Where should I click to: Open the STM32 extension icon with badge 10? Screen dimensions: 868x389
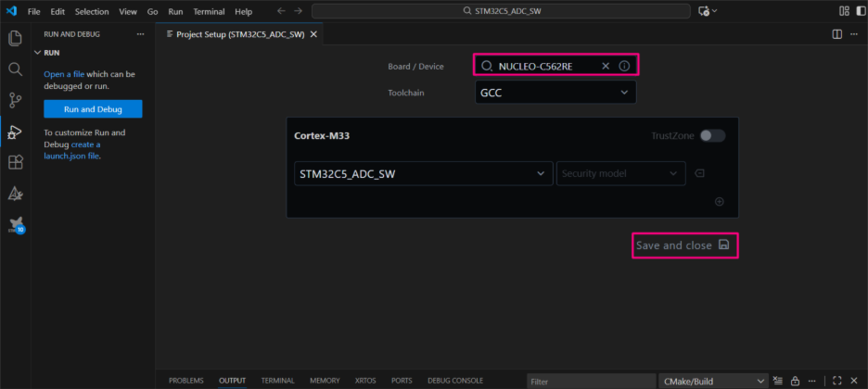[16, 225]
